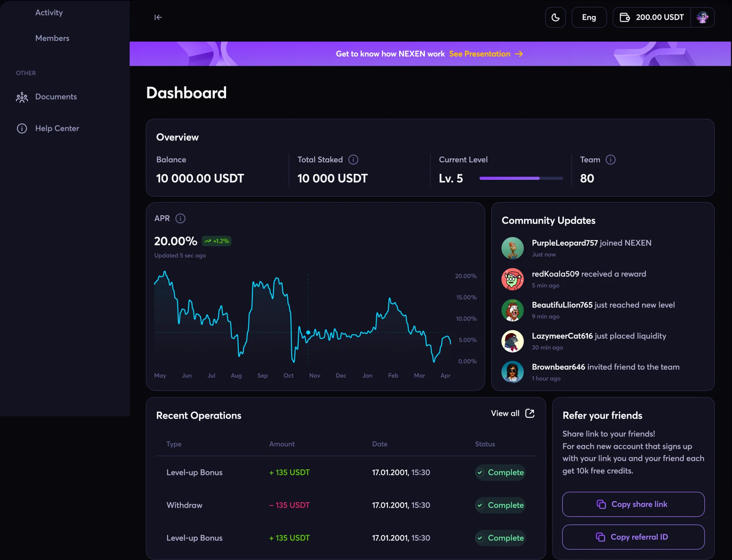This screenshot has height=560, width=732.
Task: Click the chart data point marker near Nov
Action: pos(308,332)
